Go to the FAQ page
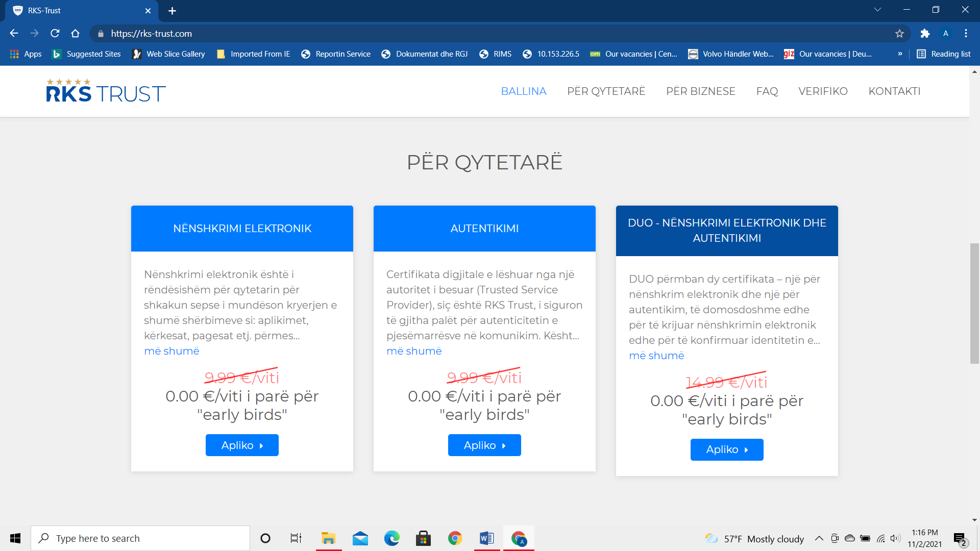The image size is (980, 551). click(x=767, y=91)
